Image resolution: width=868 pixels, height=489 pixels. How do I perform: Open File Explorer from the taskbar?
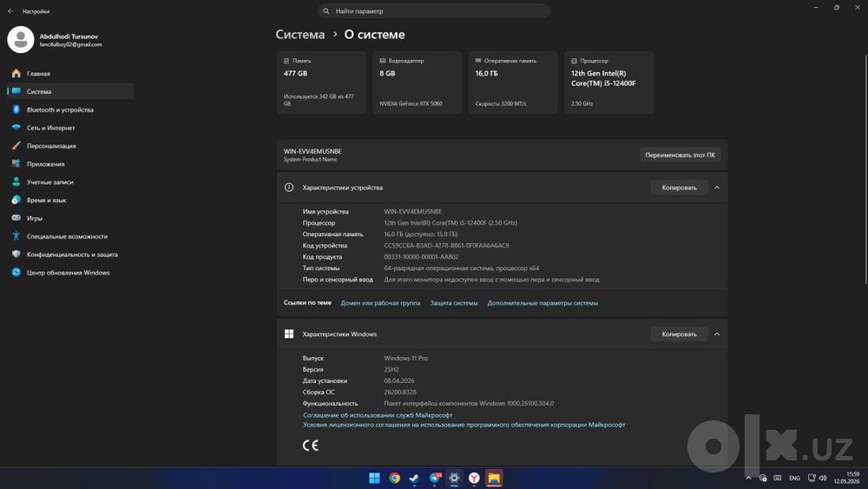click(494, 478)
